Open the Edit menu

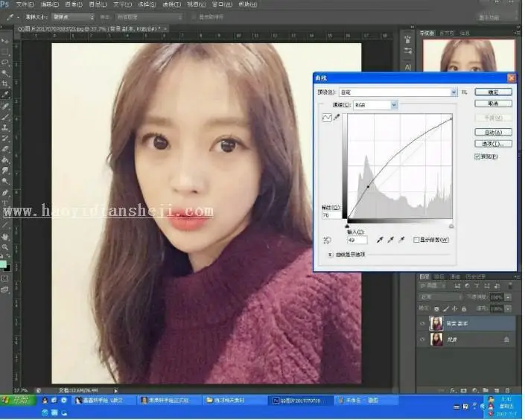[50, 4]
